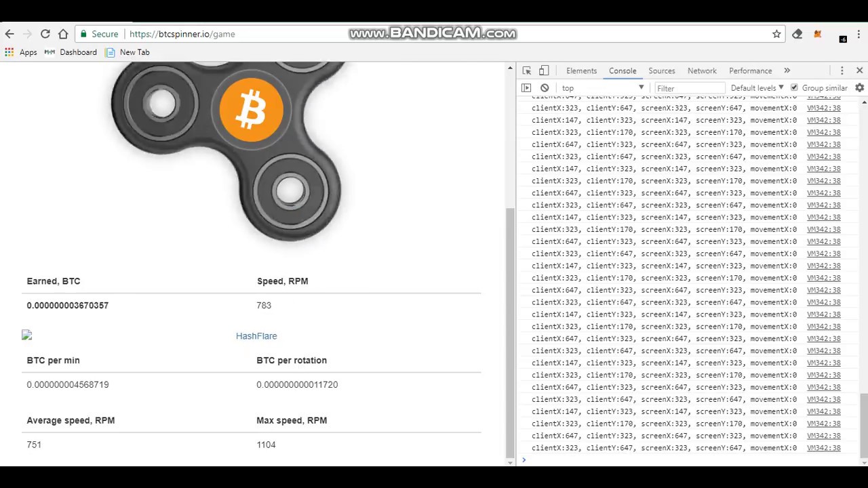The width and height of the screenshot is (868, 488).
Task: Open the browser home page icon
Action: coord(63,34)
